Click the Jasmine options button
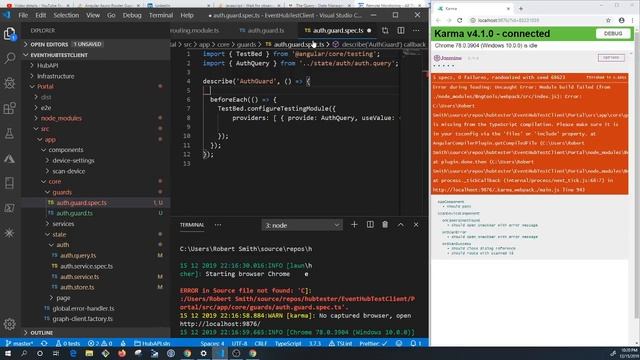The width and height of the screenshot is (640, 360). (611, 58)
